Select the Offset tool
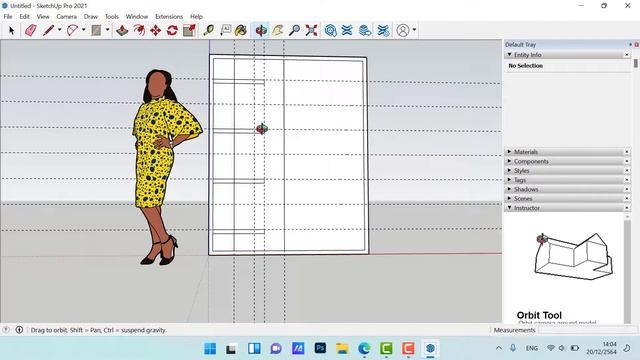 click(139, 31)
